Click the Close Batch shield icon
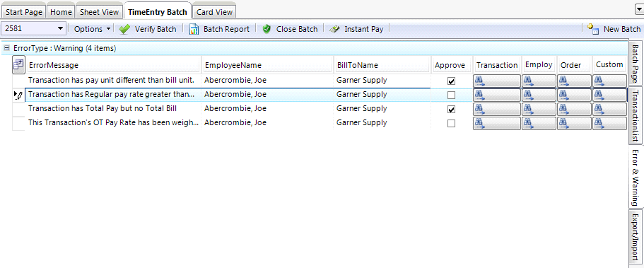This screenshot has width=644, height=268. click(267, 29)
